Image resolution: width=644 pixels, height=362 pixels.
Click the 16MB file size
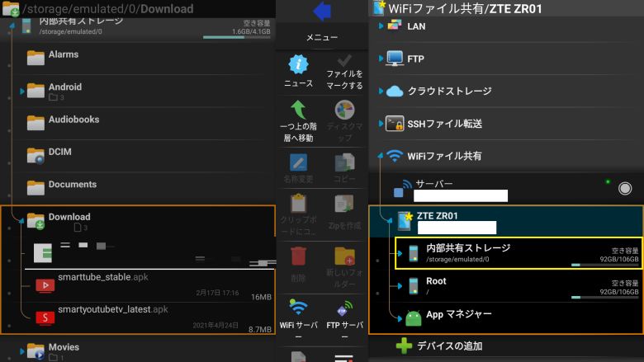pyautogui.click(x=261, y=297)
